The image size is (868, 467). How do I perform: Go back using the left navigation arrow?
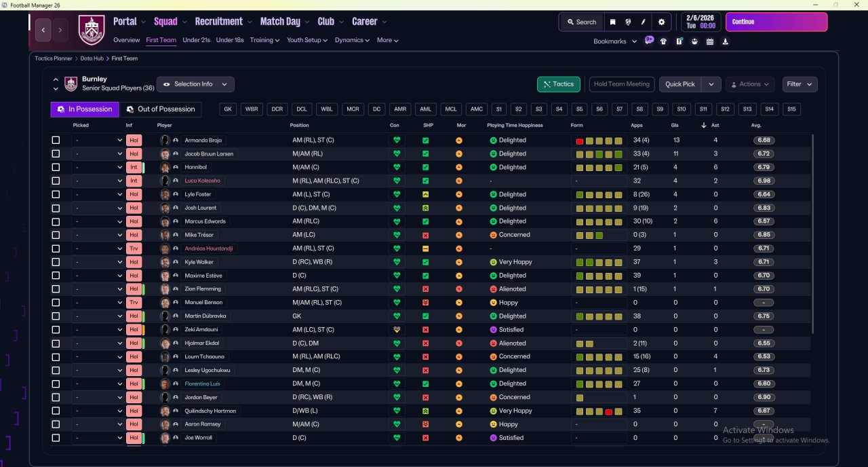click(x=44, y=30)
